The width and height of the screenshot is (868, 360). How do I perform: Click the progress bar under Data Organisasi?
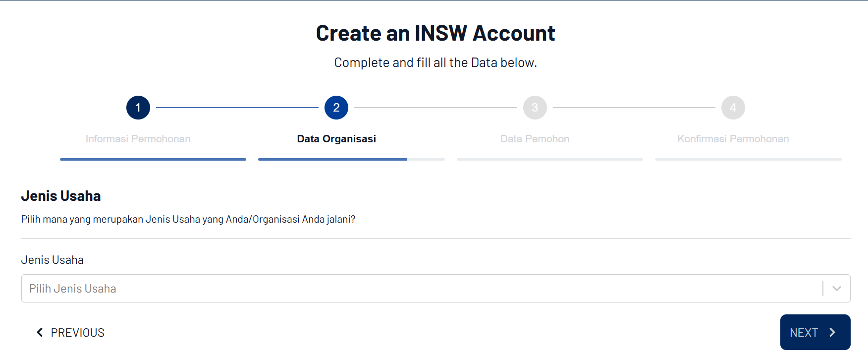tap(351, 159)
